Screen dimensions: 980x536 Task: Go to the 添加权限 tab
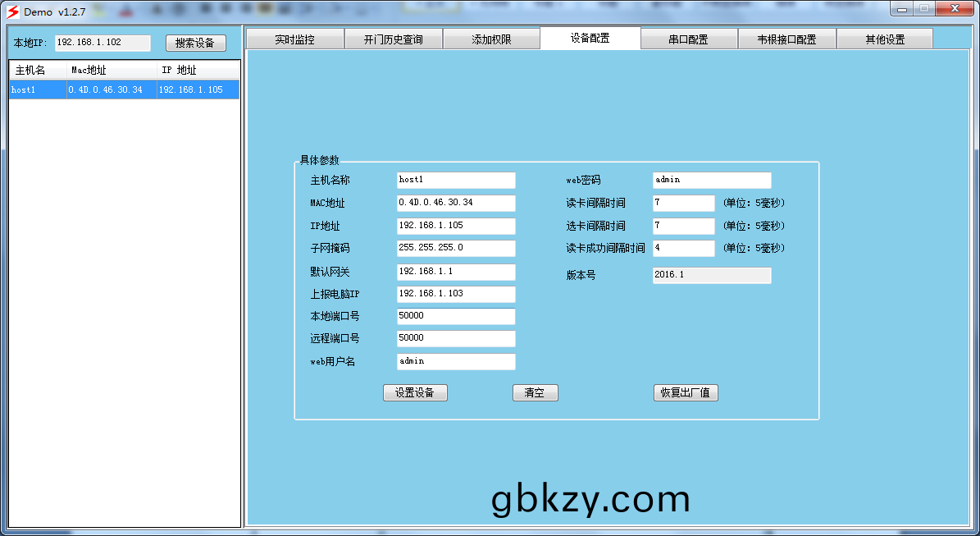click(x=491, y=39)
